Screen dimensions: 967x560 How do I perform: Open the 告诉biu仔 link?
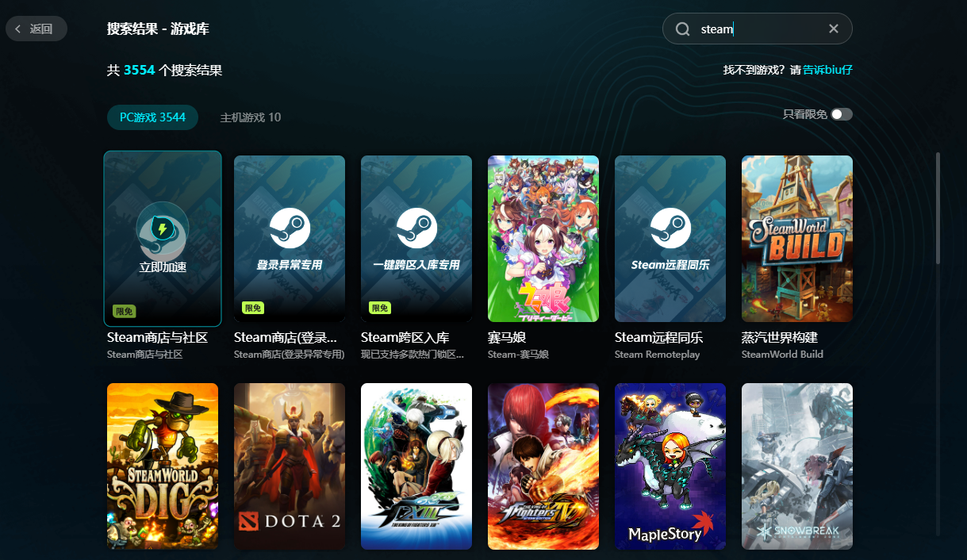coord(827,70)
